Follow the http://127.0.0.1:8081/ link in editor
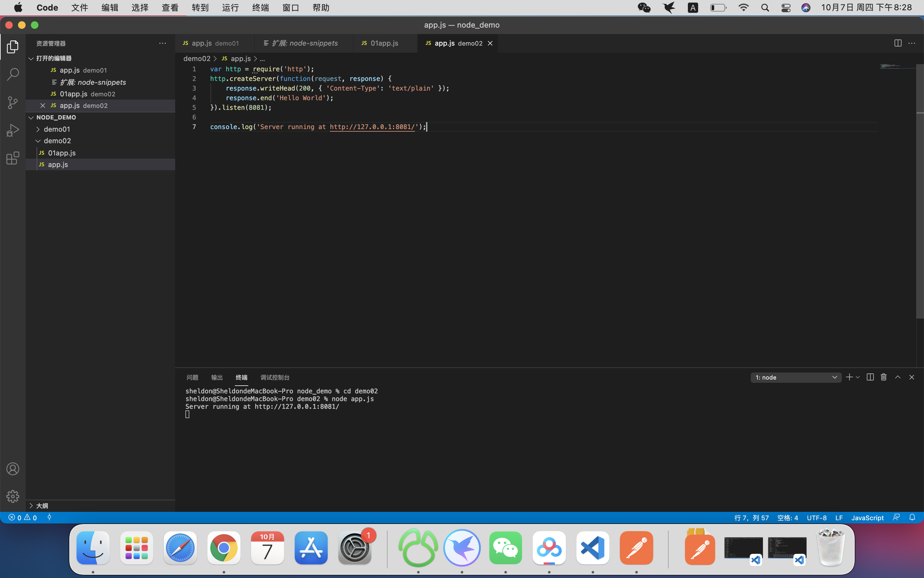This screenshot has height=578, width=924. (372, 127)
